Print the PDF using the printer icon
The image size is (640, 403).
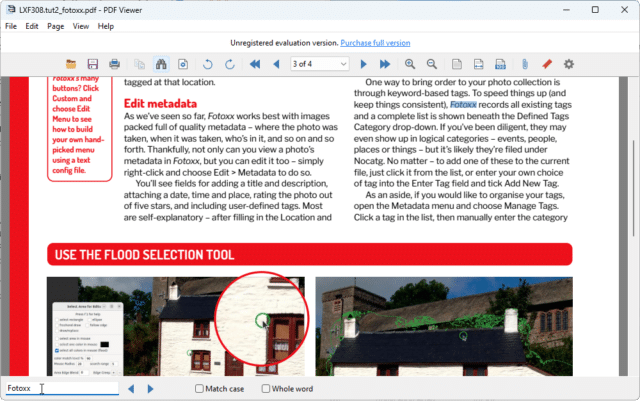(x=114, y=64)
